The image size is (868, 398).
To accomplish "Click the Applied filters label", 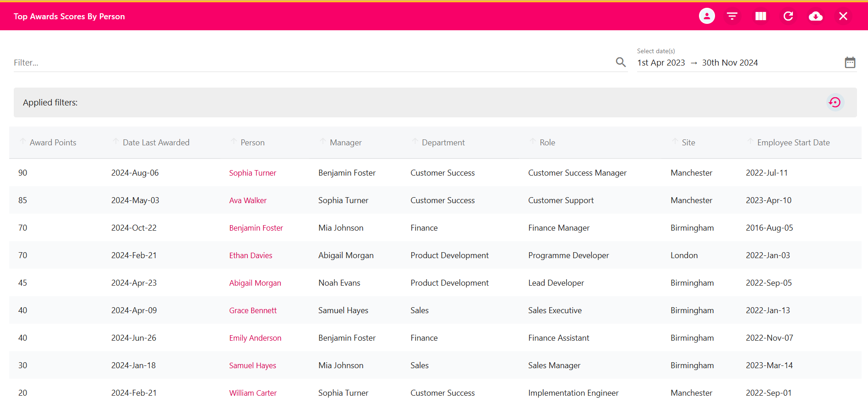I will pyautogui.click(x=50, y=103).
